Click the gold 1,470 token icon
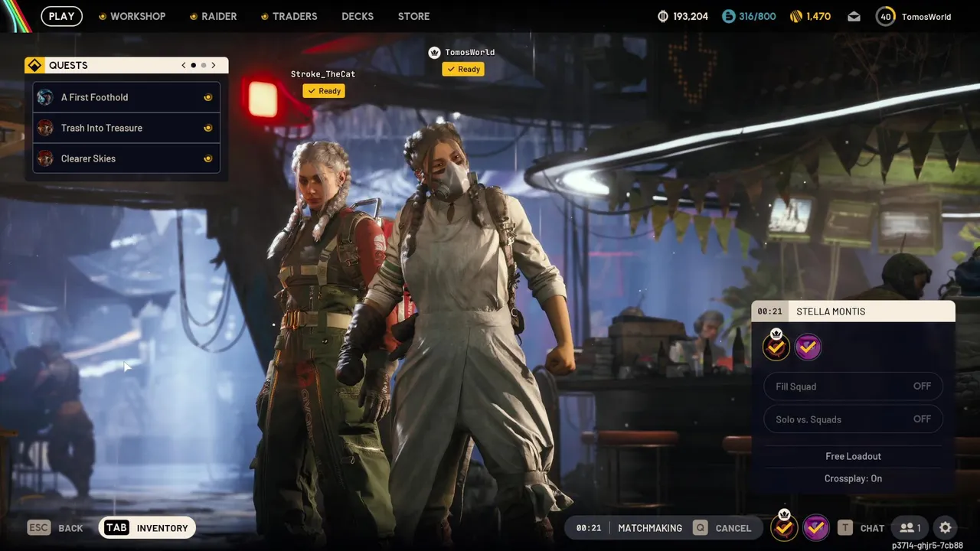Image resolution: width=980 pixels, height=551 pixels. tap(796, 16)
